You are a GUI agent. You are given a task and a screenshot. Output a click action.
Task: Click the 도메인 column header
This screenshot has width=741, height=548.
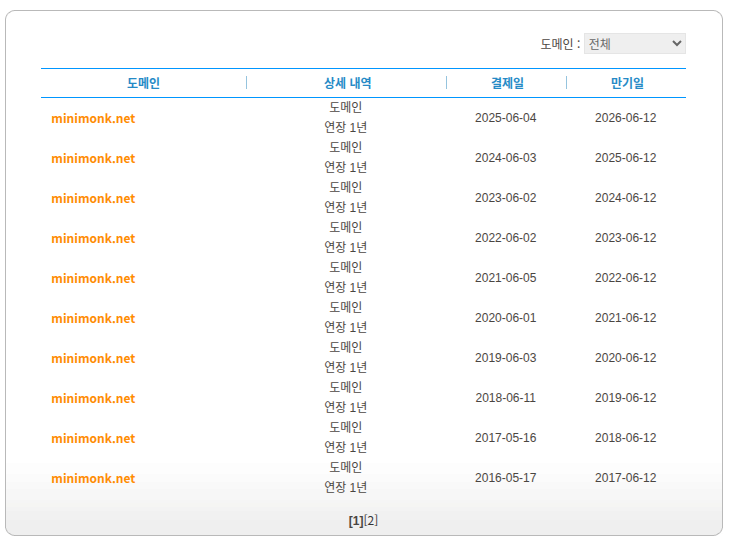point(143,83)
